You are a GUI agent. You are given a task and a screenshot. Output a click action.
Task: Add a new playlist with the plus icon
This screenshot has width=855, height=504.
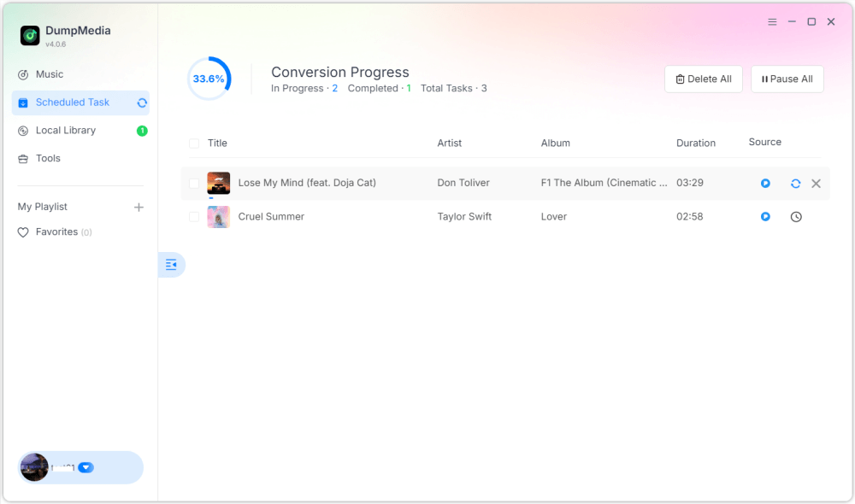[139, 207]
